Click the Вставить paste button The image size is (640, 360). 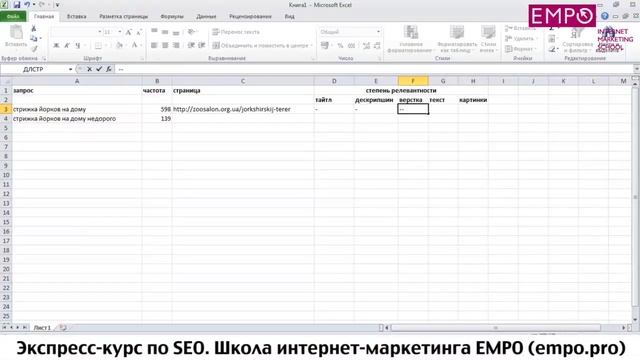(16, 37)
